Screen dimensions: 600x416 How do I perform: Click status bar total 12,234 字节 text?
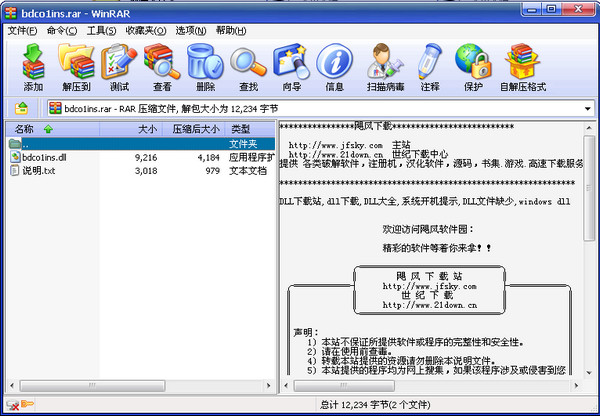pyautogui.click(x=375, y=405)
